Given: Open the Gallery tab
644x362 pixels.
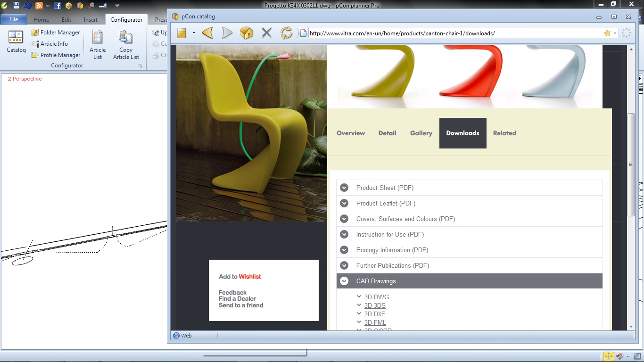Looking at the screenshot, I should (421, 133).
